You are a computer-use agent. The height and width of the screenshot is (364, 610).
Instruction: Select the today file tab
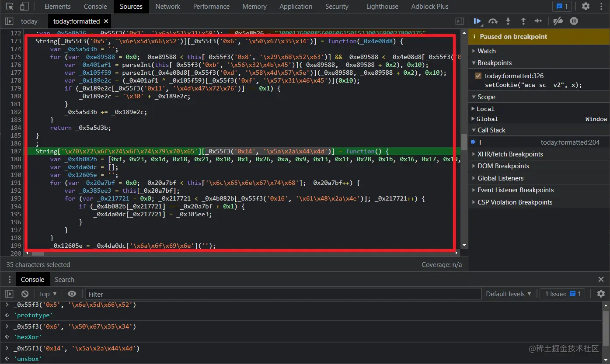tap(29, 21)
